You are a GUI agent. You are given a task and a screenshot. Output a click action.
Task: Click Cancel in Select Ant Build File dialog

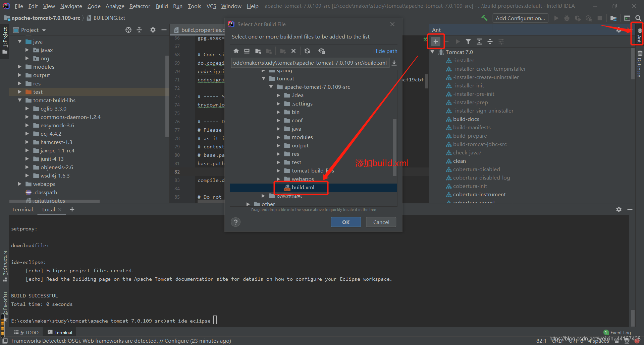pos(381,222)
